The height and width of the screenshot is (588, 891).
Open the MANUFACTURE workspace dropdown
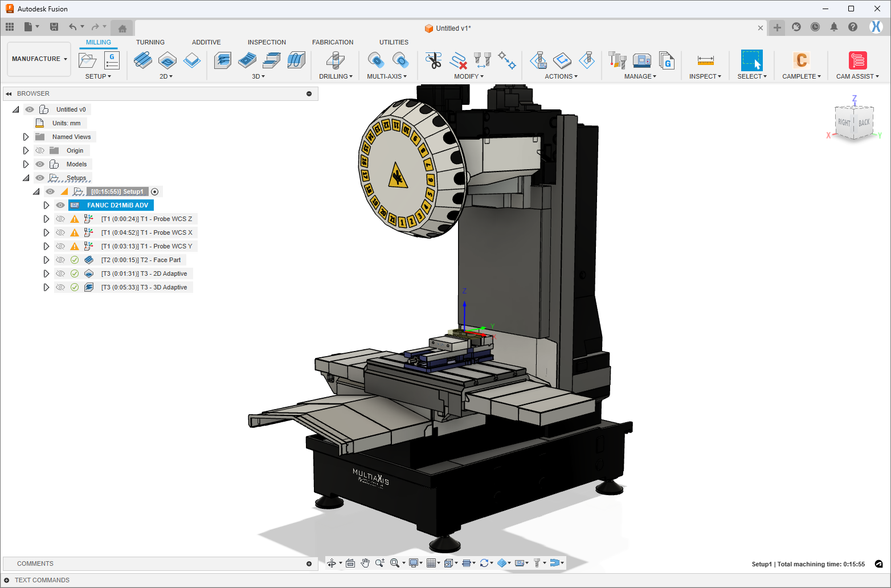tap(39, 59)
